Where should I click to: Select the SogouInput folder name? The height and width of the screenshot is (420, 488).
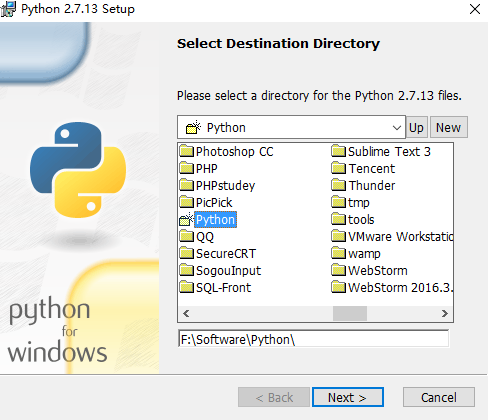[x=229, y=271]
